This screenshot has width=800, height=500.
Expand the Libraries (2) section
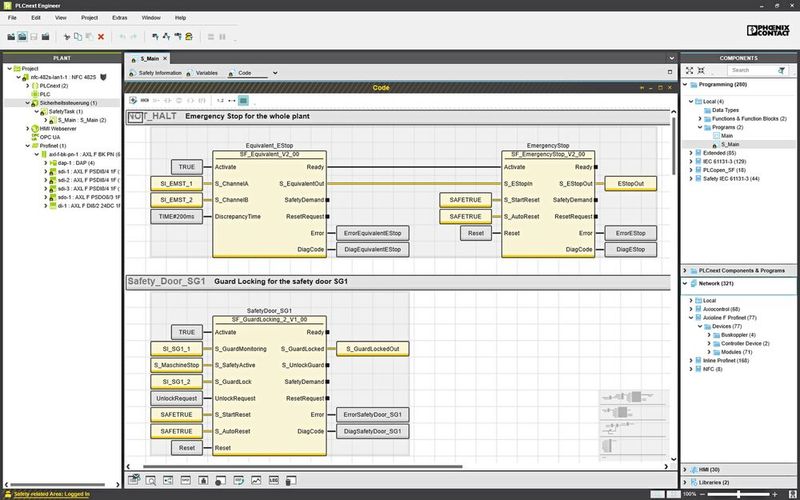pos(685,482)
